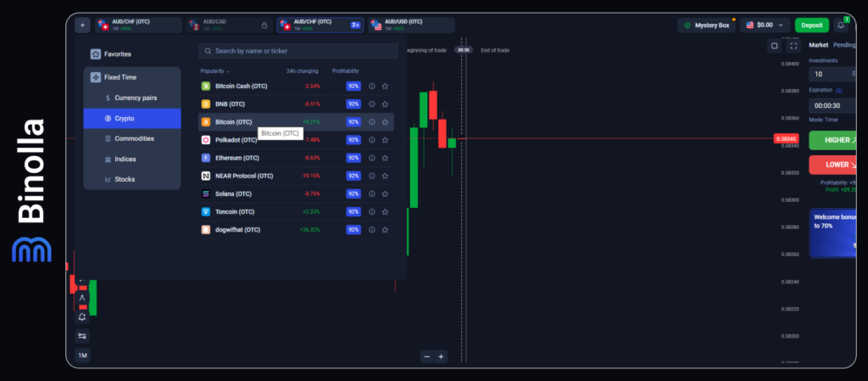This screenshot has height=381, width=868.
Task: Click the Investments amount field
Action: click(833, 74)
